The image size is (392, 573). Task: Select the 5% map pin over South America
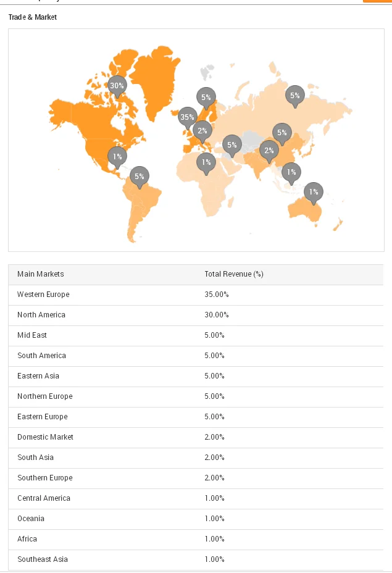coord(140,177)
